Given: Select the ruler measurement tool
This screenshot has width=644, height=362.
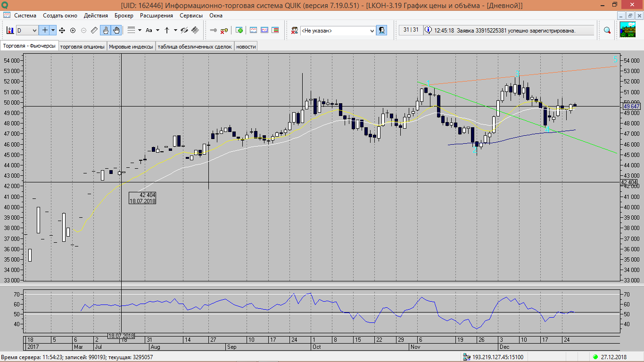Looking at the screenshot, I should click(x=94, y=31).
